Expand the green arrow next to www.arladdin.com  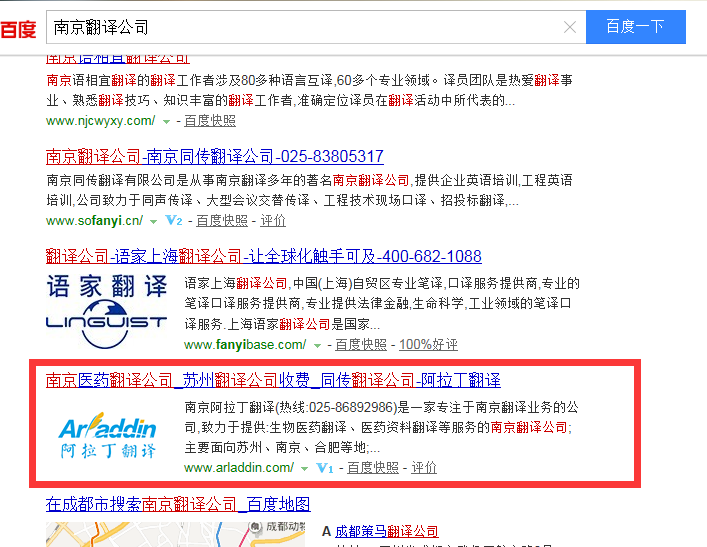304,468
